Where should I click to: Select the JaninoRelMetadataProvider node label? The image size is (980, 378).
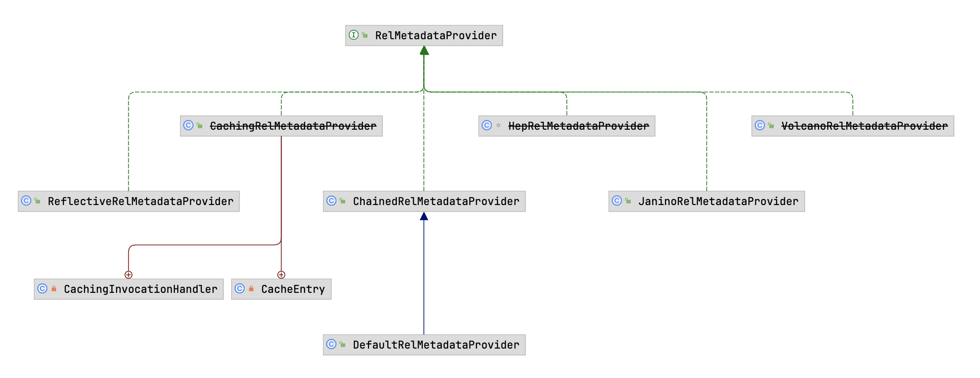click(718, 201)
